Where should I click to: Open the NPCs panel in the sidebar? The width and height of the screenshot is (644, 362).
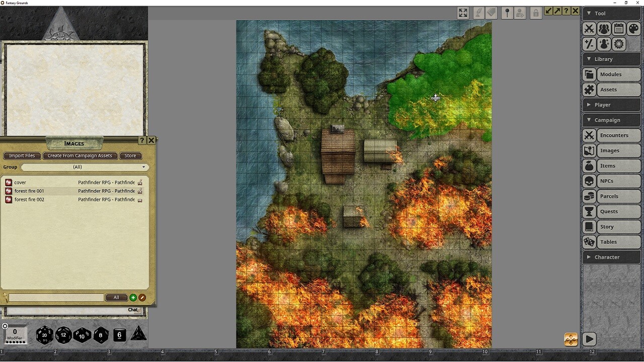point(609,181)
